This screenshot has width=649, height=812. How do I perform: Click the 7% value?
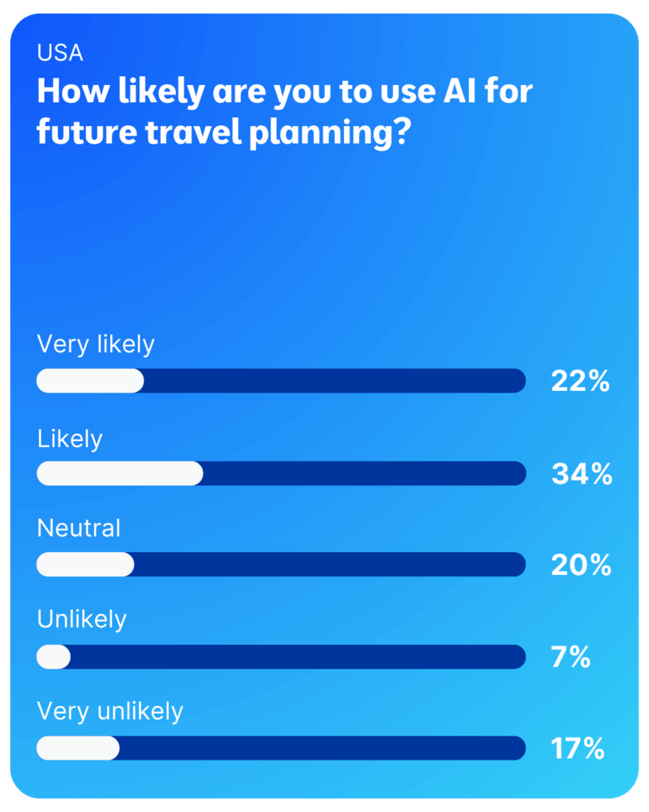coord(571,657)
